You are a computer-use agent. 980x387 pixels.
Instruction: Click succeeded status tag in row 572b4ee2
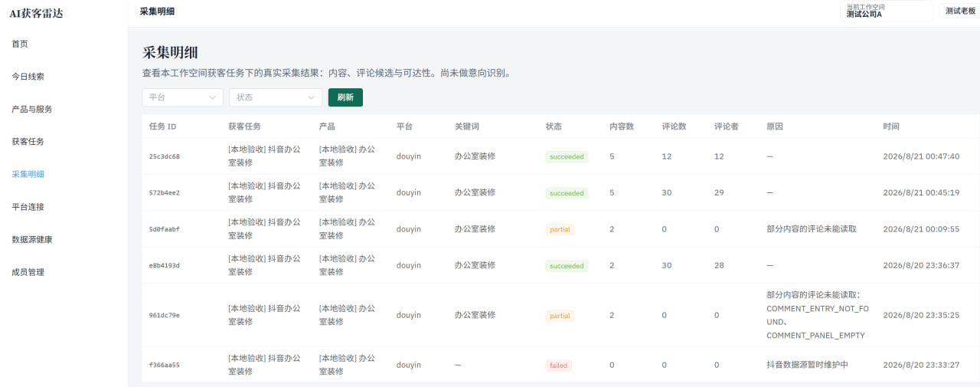pyautogui.click(x=567, y=193)
